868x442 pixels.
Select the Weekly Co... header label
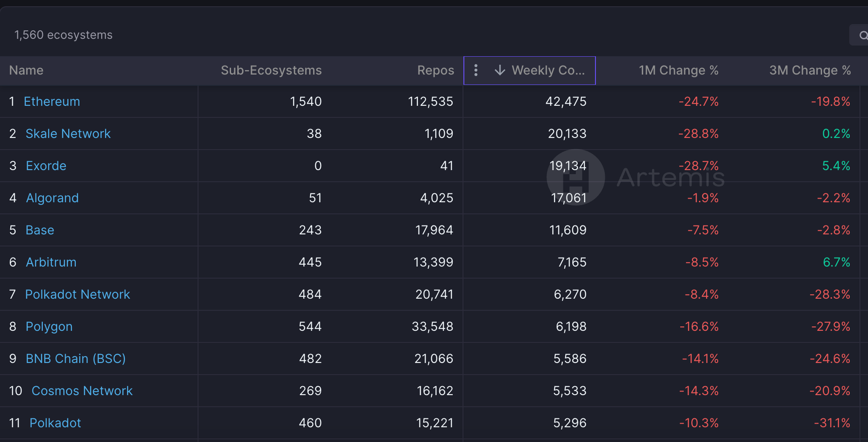pos(548,70)
